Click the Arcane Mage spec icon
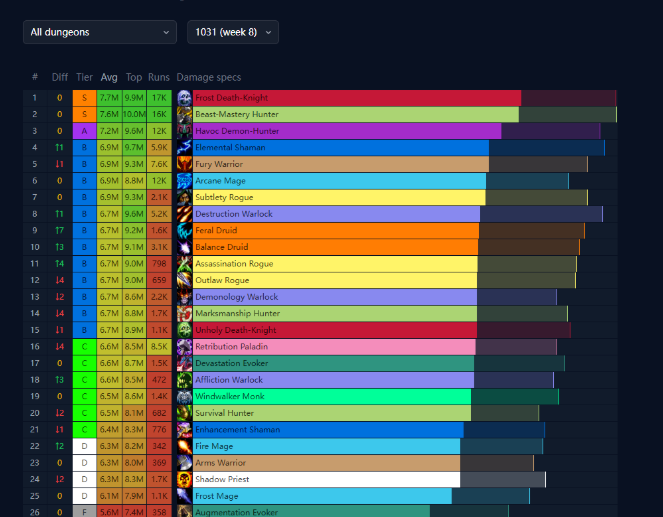 coord(185,181)
